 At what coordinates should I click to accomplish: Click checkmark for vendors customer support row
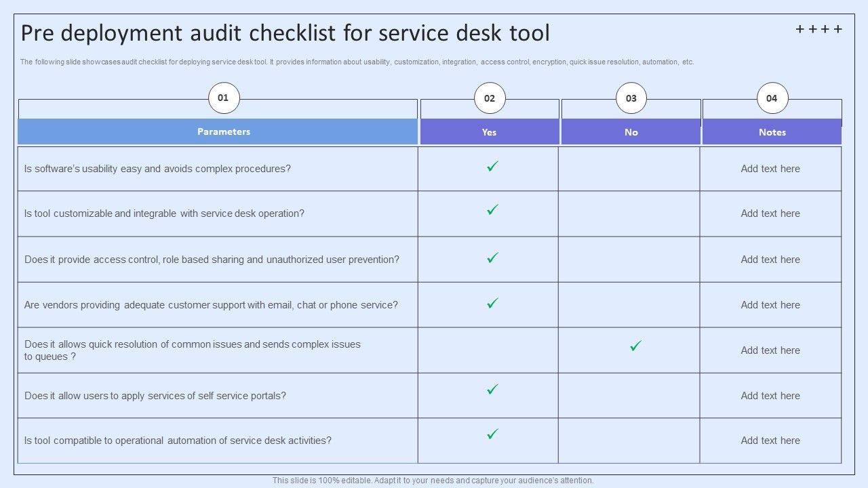[x=493, y=303]
